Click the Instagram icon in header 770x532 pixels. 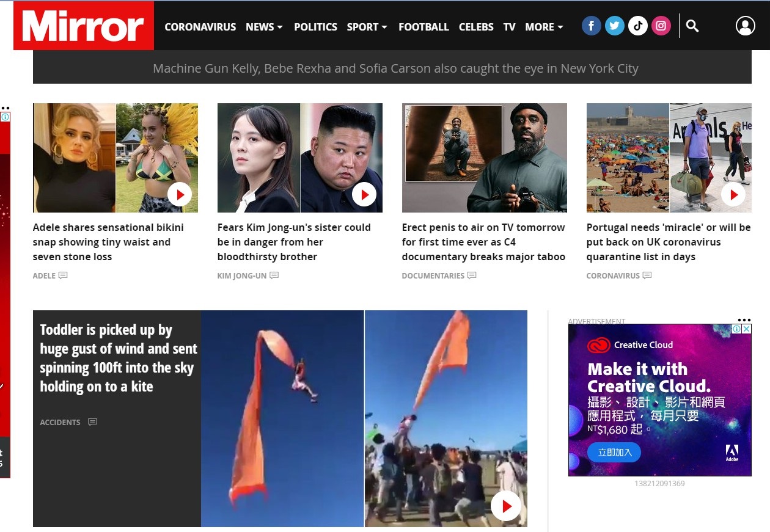tap(661, 26)
